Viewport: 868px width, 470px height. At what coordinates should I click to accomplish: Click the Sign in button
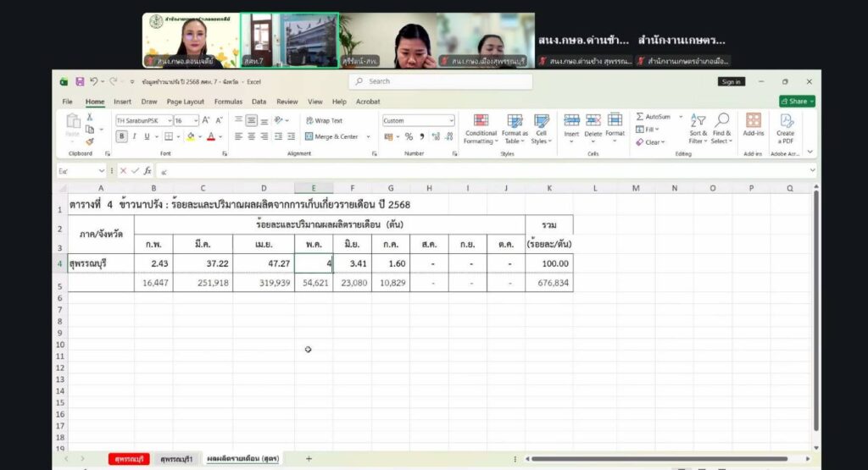(x=731, y=81)
